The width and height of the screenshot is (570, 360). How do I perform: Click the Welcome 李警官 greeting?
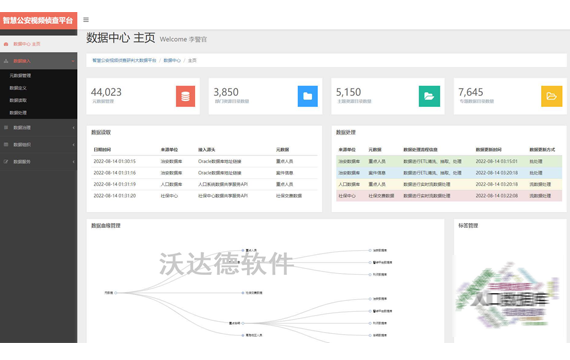183,39
